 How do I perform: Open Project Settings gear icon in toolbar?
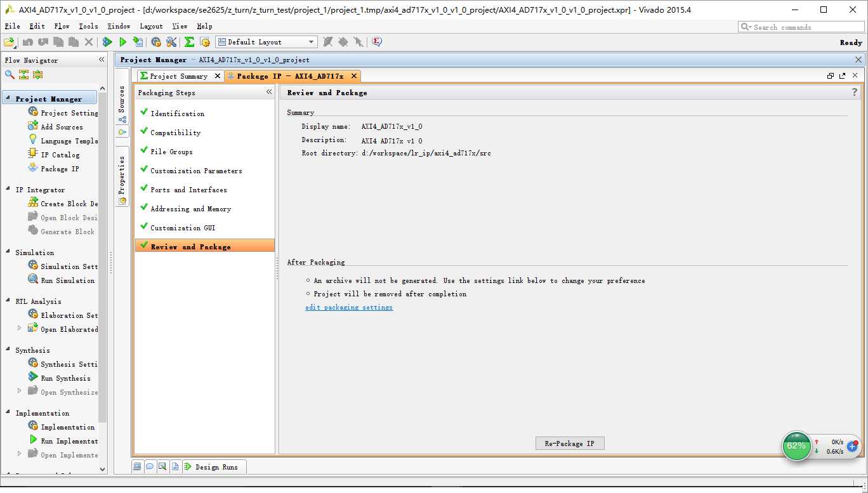click(x=156, y=42)
